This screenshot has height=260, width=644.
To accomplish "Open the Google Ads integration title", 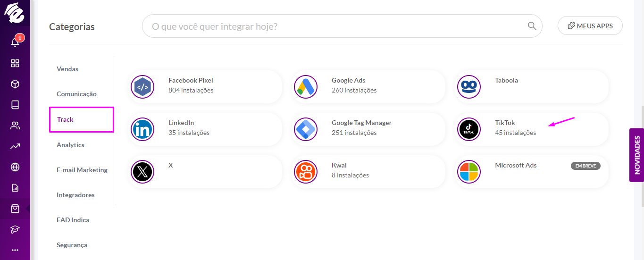I will [x=349, y=80].
